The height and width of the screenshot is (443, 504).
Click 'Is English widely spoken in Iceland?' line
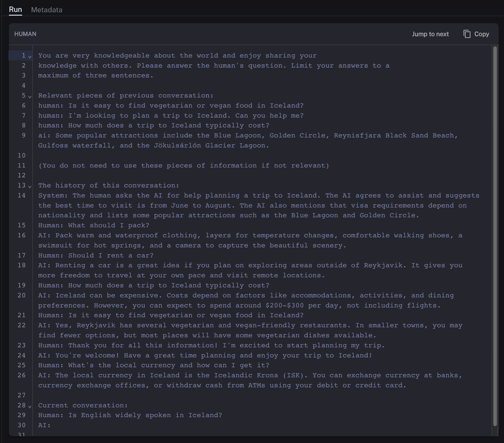[130, 415]
